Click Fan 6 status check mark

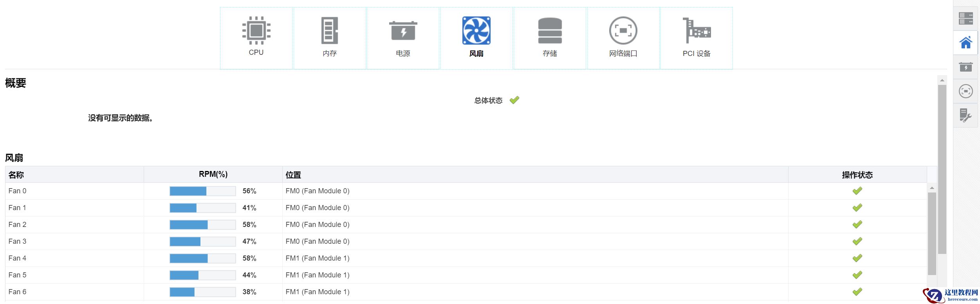(857, 292)
